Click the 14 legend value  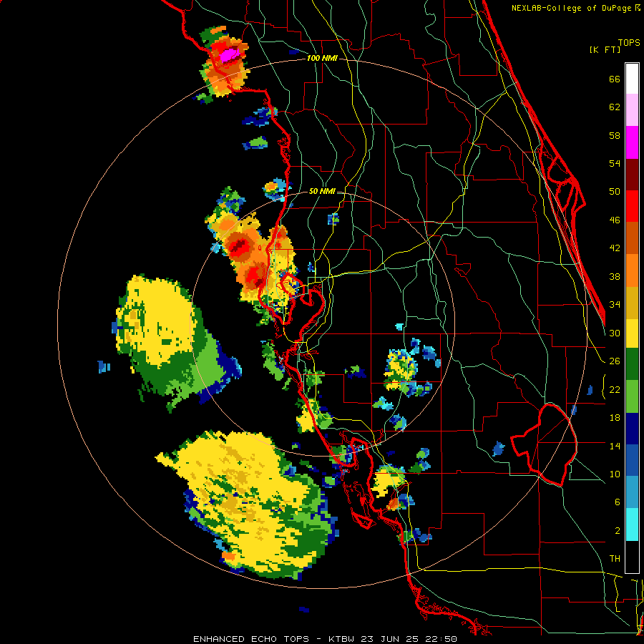[615, 446]
